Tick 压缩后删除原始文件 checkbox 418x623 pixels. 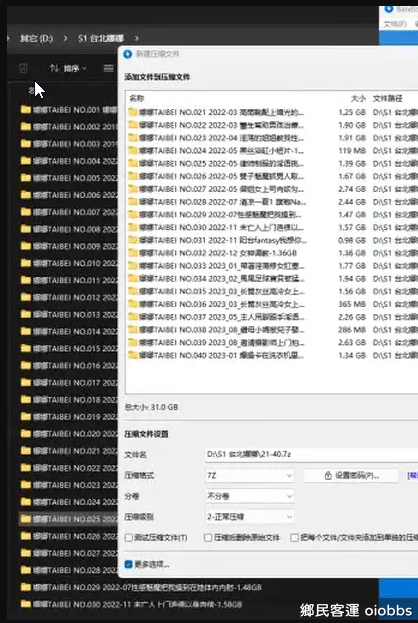pos(208,538)
